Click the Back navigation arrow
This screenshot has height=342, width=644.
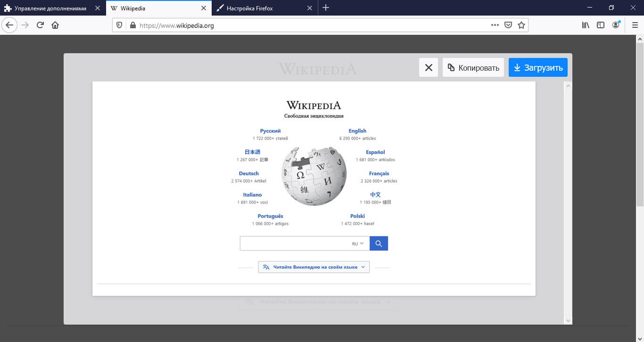tap(9, 25)
